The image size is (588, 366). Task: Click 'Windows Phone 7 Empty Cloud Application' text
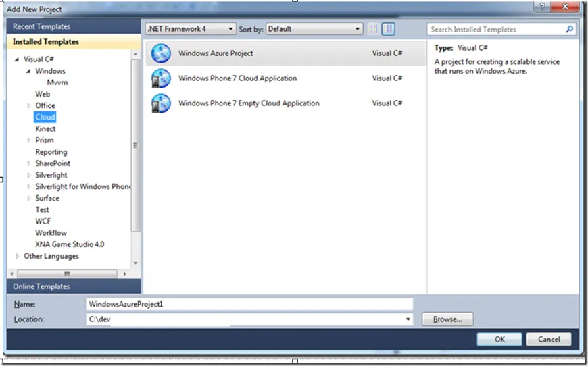pyautogui.click(x=249, y=103)
